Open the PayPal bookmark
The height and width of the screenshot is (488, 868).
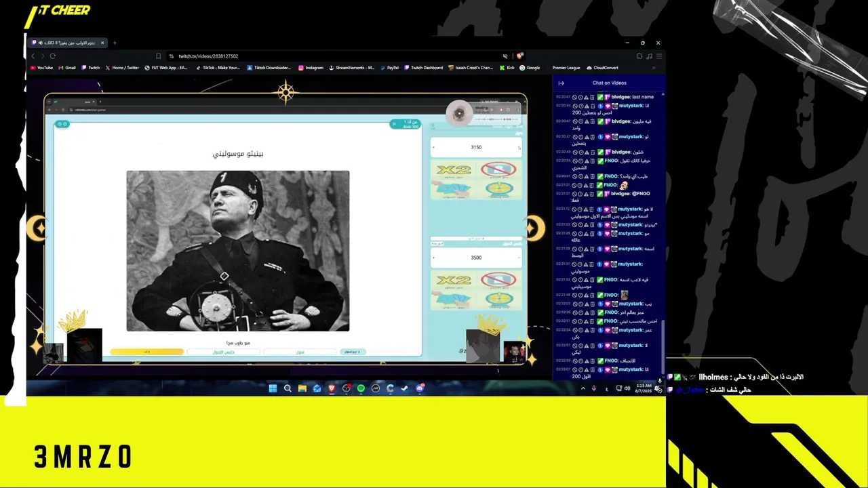click(x=389, y=68)
